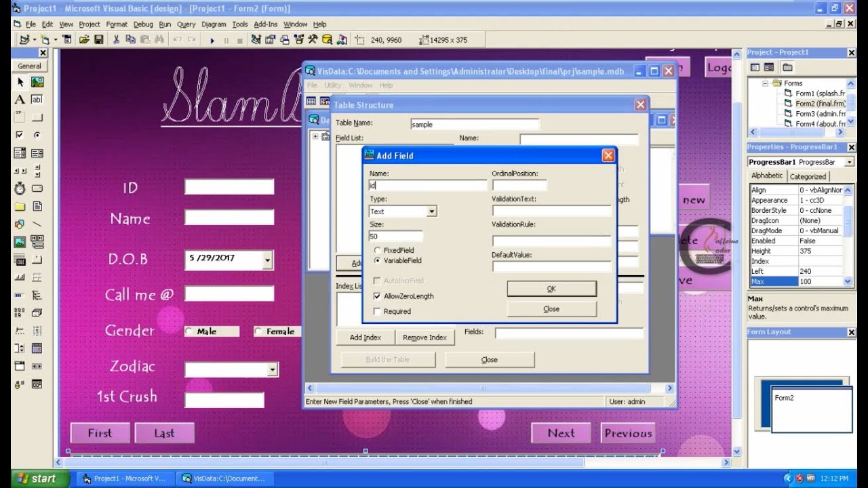The image size is (868, 488).
Task: Click OK in the Add Field dialog
Action: (x=551, y=289)
